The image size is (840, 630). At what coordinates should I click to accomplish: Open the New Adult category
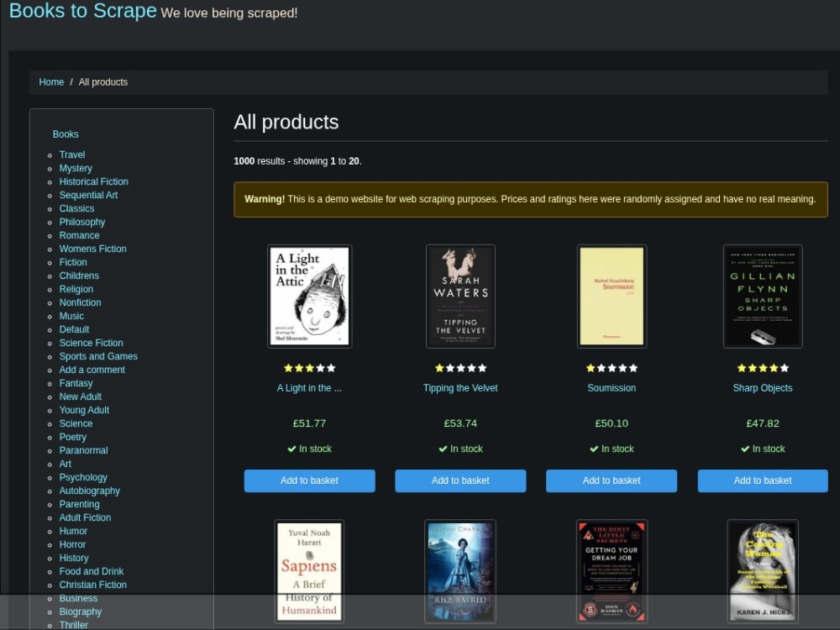coord(81,396)
